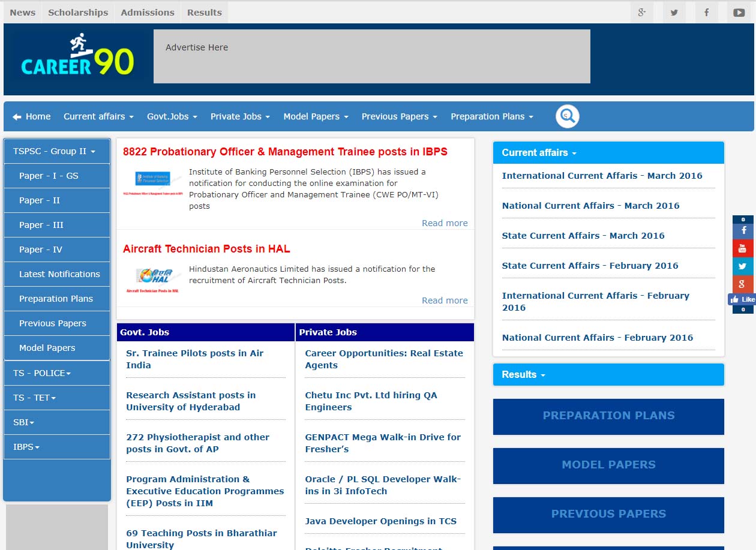
Task: Click Read more under the IBPS article
Action: pos(445,223)
